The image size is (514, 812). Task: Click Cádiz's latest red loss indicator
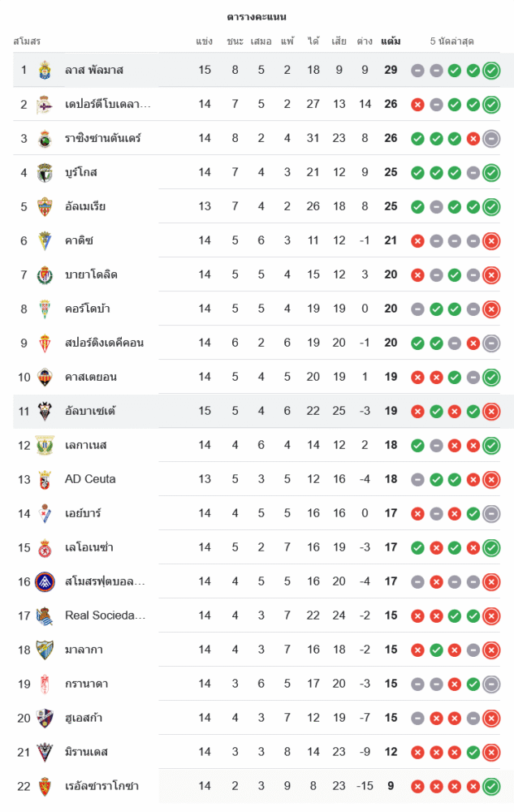pyautogui.click(x=491, y=241)
